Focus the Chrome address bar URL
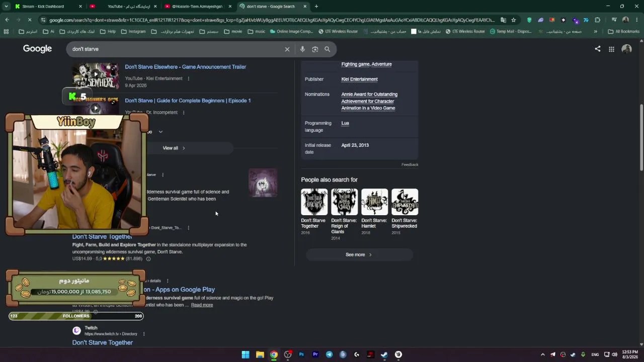644x362 pixels. (x=272, y=20)
